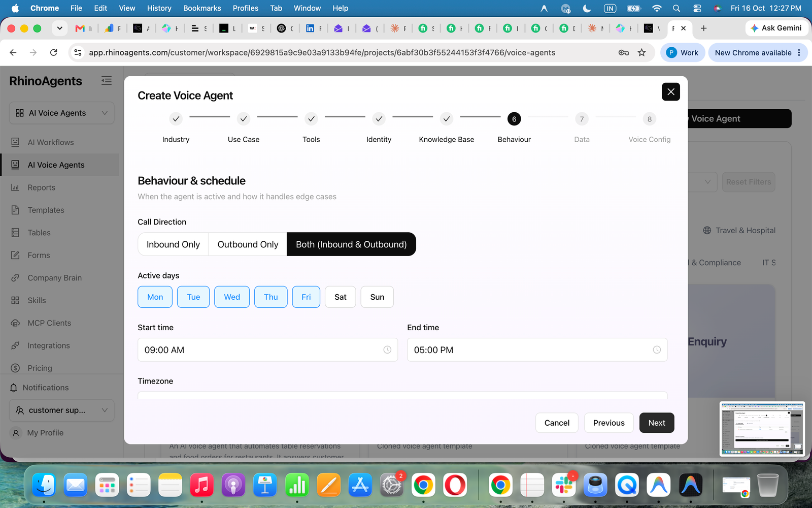Click the Reports chart icon in sidebar

click(x=15, y=187)
